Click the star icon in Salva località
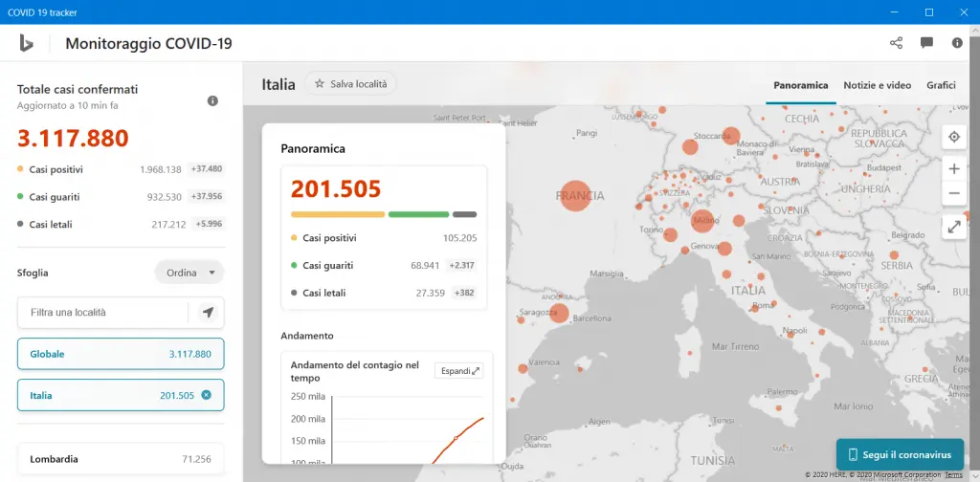 click(x=320, y=83)
